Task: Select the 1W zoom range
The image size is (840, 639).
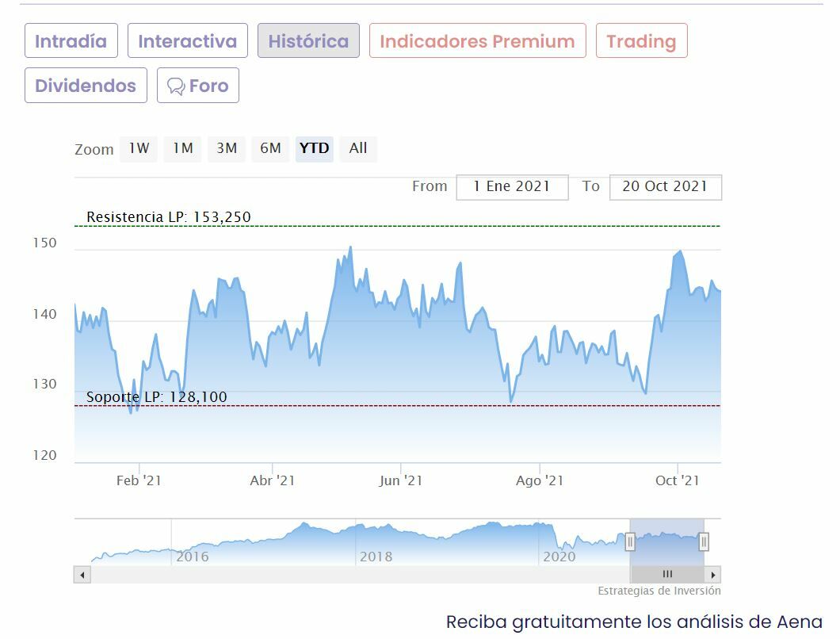Action: point(139,148)
